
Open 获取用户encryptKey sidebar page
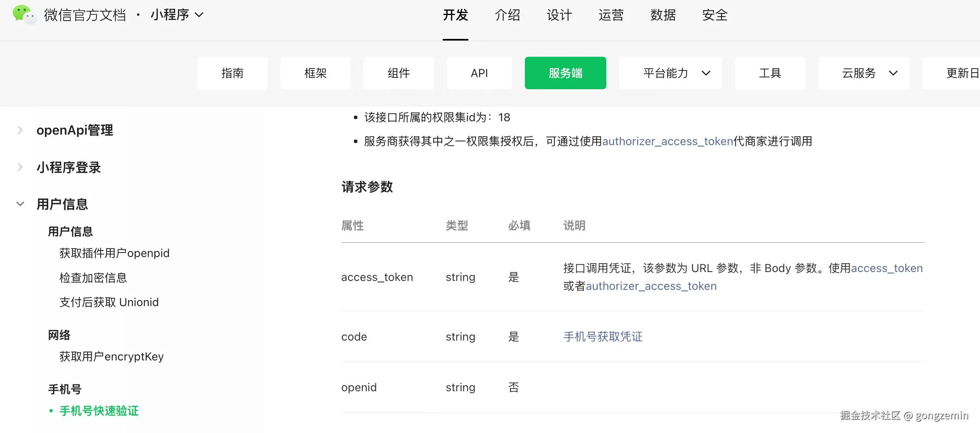tap(111, 356)
